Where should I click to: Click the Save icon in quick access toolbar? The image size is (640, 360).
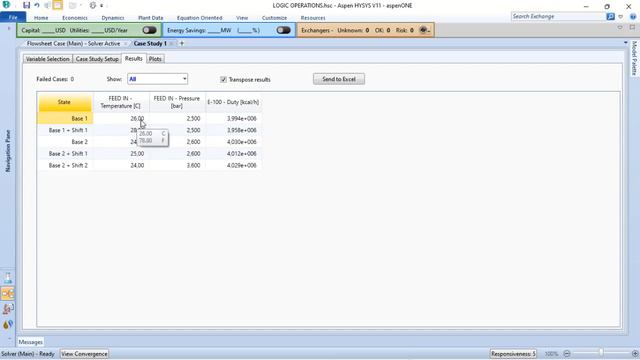[26, 6]
